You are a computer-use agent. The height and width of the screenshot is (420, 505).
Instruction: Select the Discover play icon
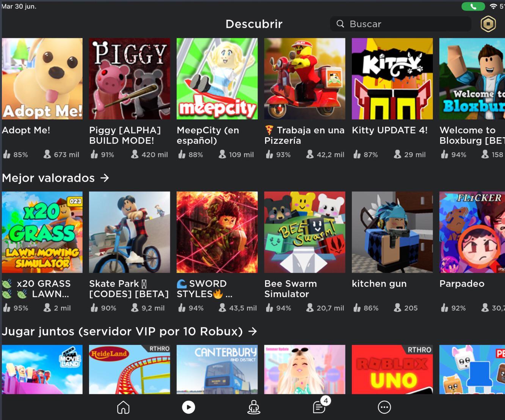[x=188, y=407]
